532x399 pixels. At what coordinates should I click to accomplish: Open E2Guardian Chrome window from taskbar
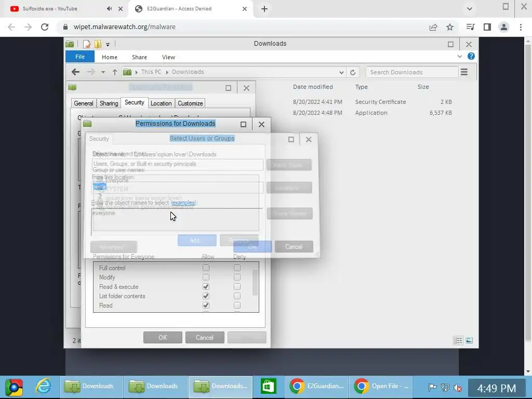point(316,387)
